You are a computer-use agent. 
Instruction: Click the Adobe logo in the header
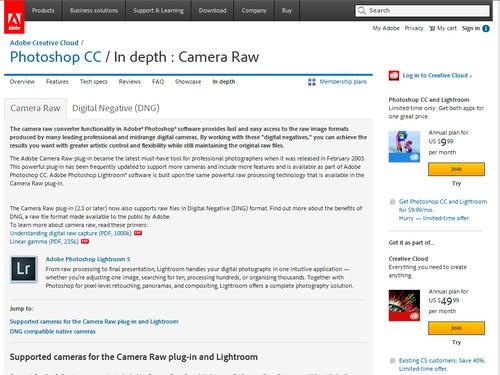coord(14,17)
